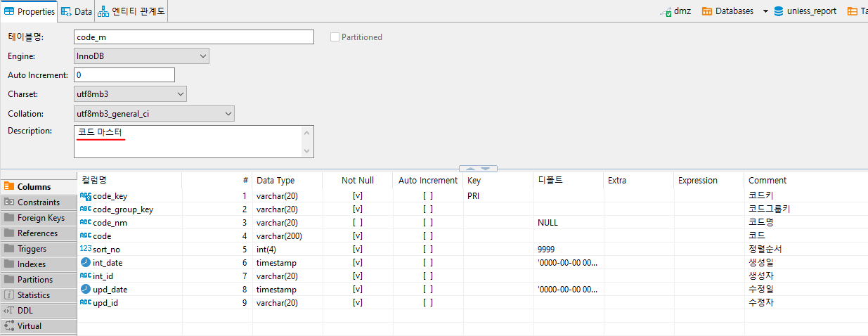Select the 정렬순서 comment cell
This screenshot has width=868, height=336.
(808, 250)
